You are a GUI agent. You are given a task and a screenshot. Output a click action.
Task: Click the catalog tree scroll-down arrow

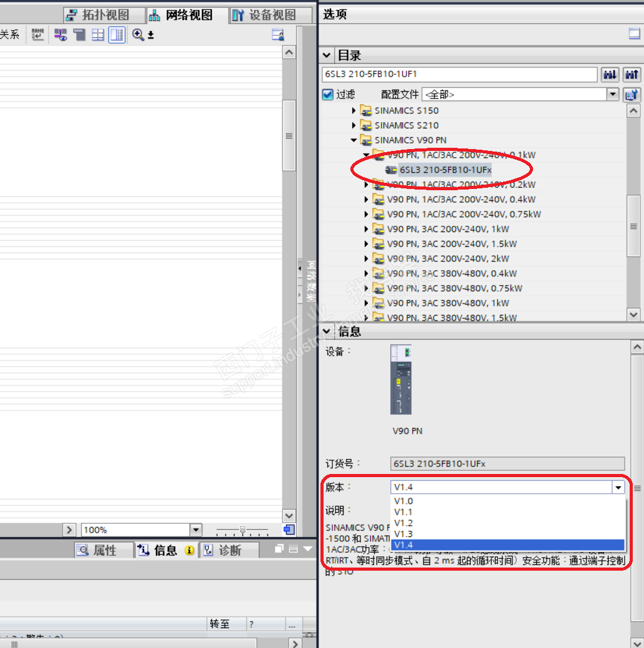point(633,314)
